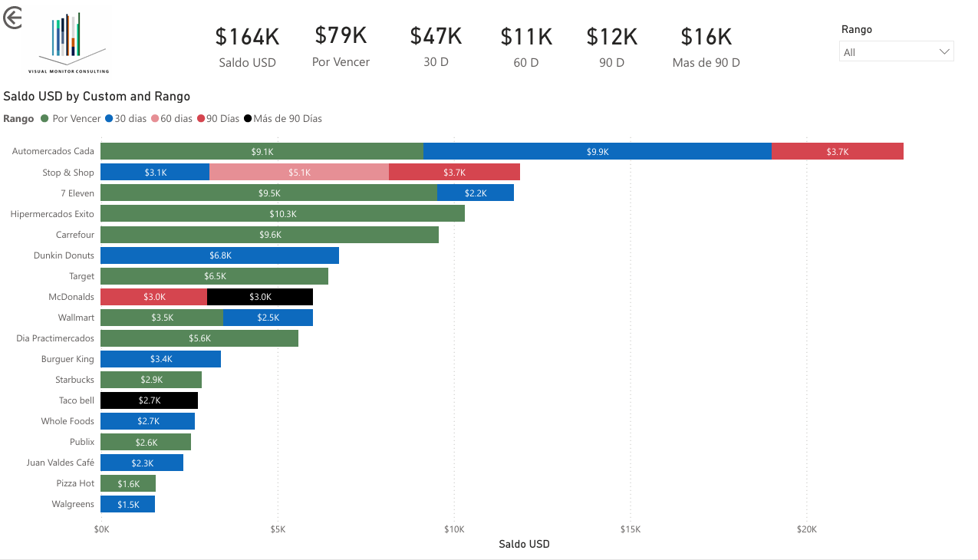Toggle the 60 dias legend item
The image size is (978, 560).
(x=172, y=119)
